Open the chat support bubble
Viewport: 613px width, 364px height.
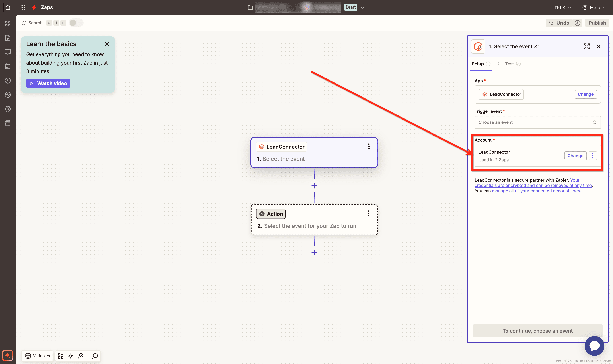point(594,346)
